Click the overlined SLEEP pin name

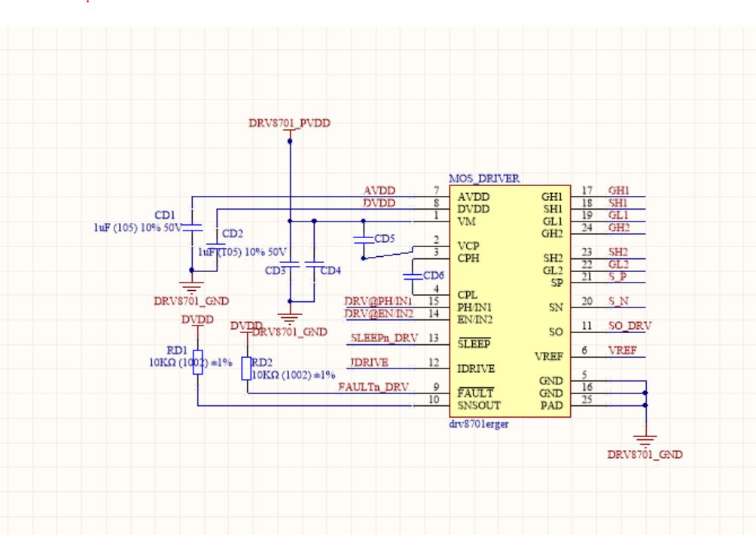pos(474,344)
